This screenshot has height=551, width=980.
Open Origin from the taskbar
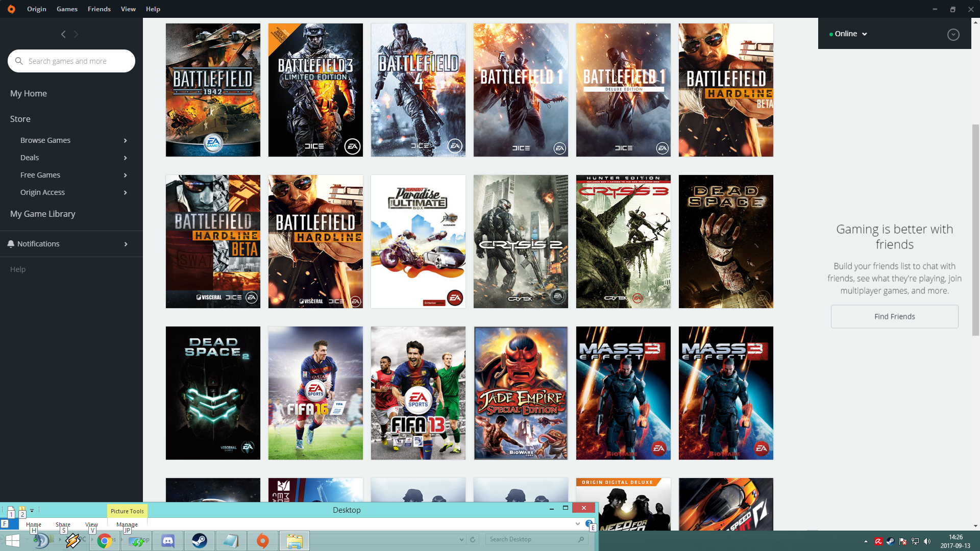[x=263, y=541]
